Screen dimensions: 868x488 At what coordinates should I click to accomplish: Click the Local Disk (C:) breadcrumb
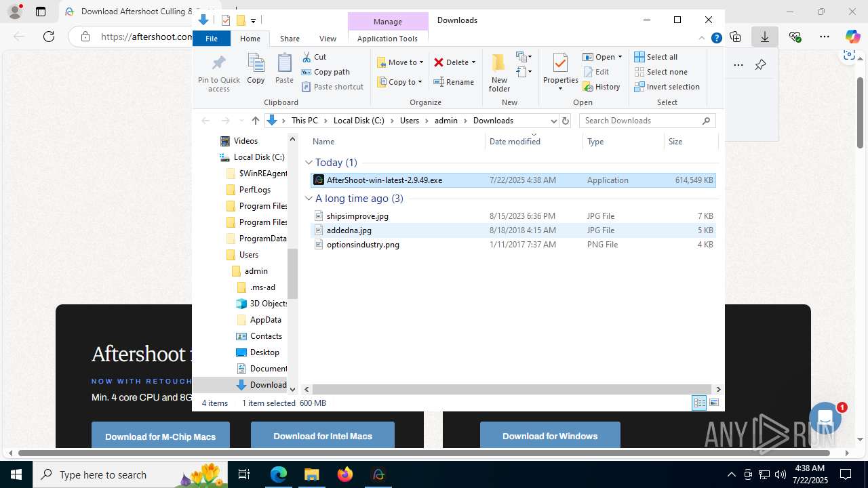click(x=359, y=121)
